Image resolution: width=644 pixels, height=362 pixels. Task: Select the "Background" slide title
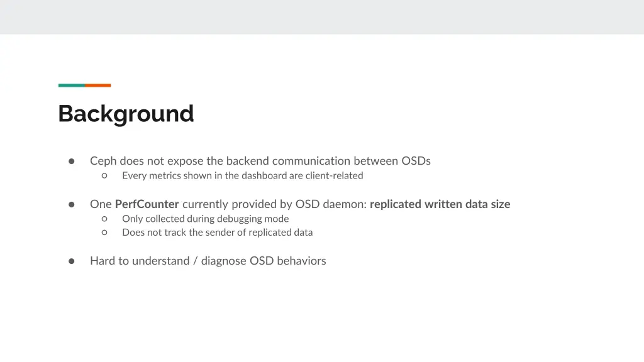(126, 114)
